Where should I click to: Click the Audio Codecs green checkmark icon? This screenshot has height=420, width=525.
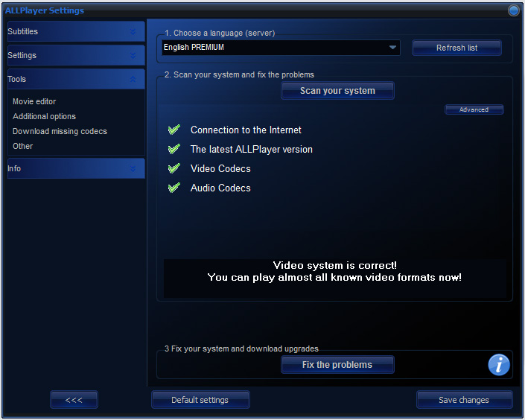coord(174,188)
